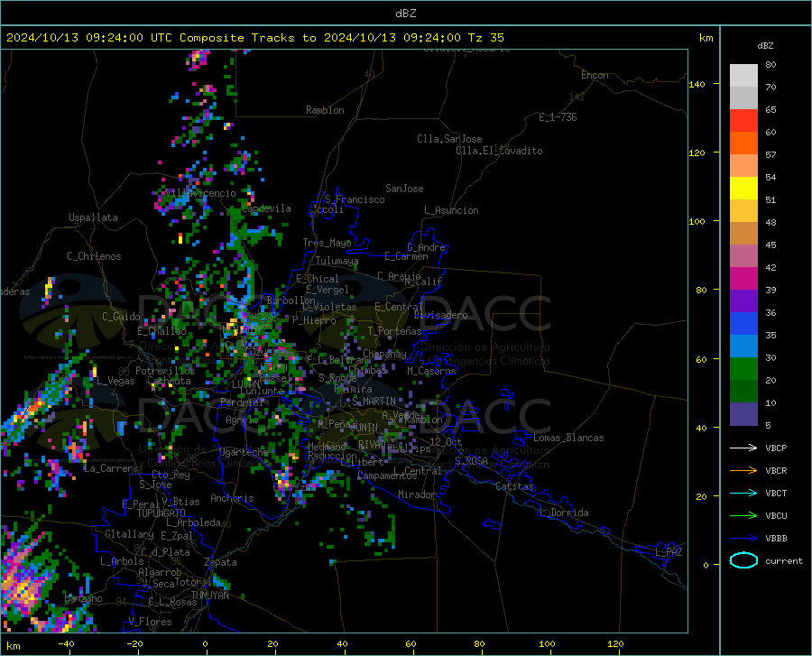The height and width of the screenshot is (656, 812).
Task: Click the blue VBBB arrow legend icon
Action: pos(743,539)
